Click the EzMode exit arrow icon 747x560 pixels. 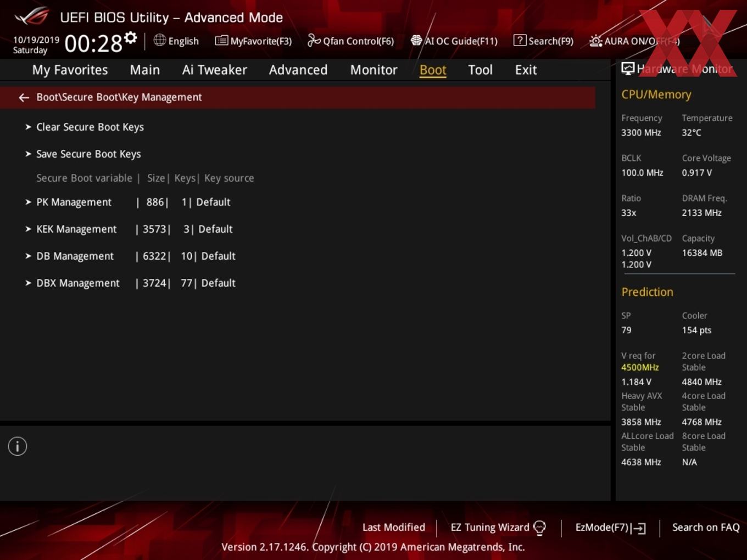click(x=638, y=528)
